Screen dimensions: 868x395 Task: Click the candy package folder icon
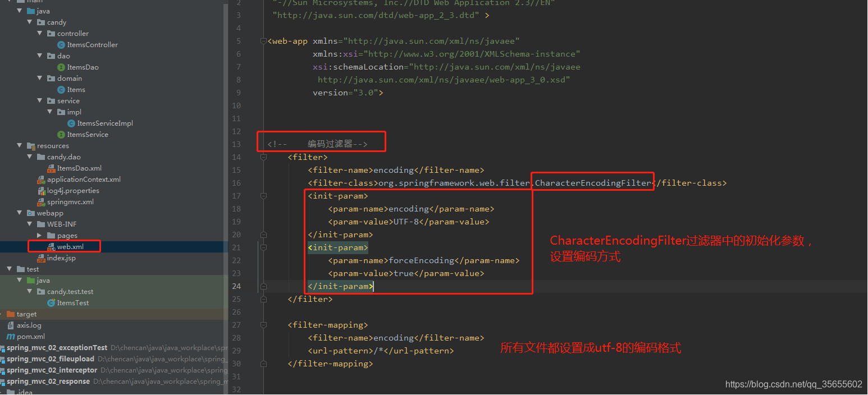(41, 22)
